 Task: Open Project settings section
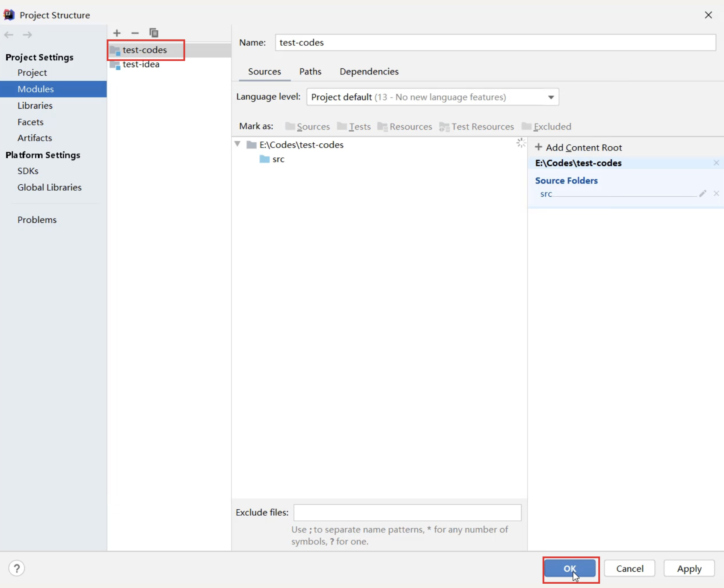pos(32,73)
